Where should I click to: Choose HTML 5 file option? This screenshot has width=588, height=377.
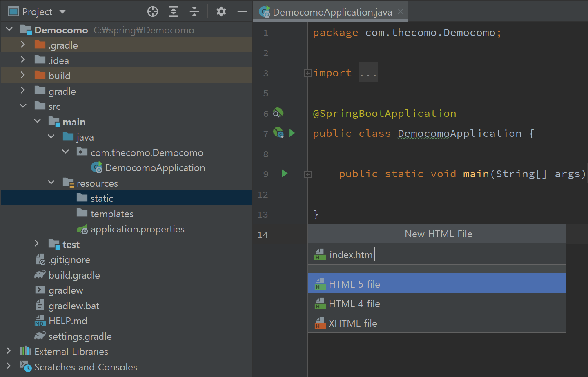(437, 283)
